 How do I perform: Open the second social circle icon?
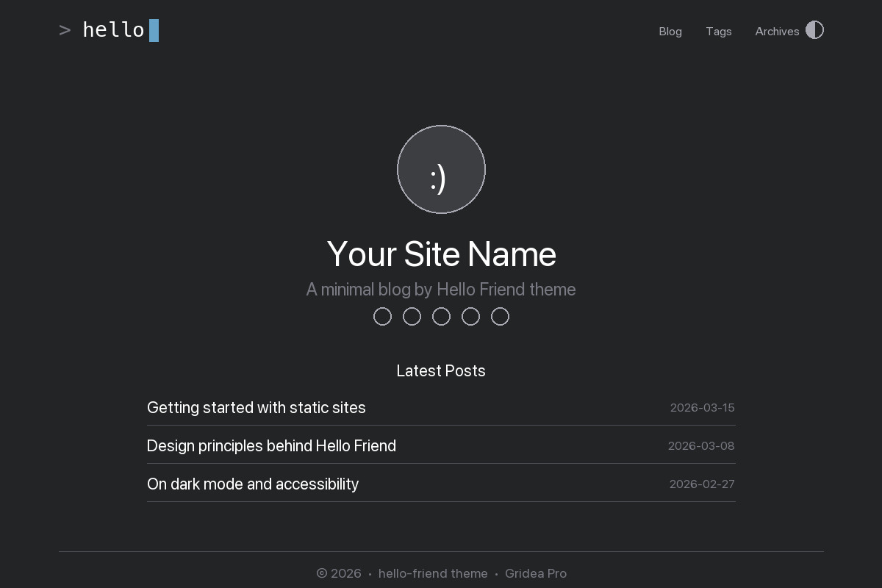[x=412, y=316]
